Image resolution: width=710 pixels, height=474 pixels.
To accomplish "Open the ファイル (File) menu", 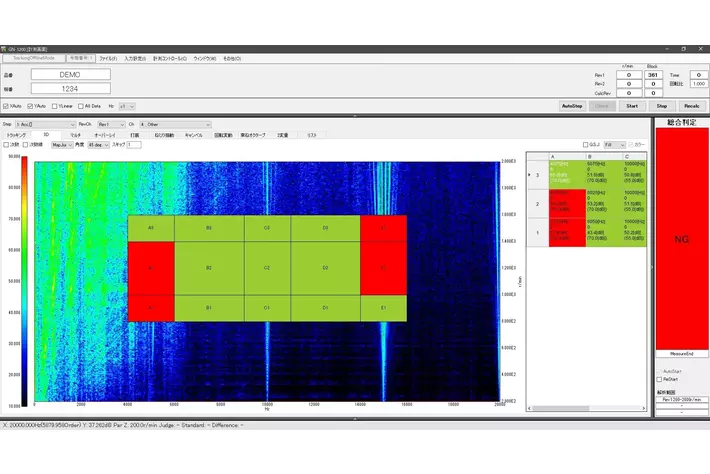I will pos(108,59).
